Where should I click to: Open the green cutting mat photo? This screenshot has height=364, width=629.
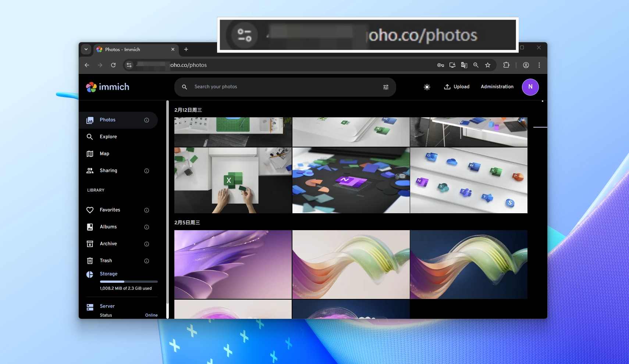[x=233, y=132]
